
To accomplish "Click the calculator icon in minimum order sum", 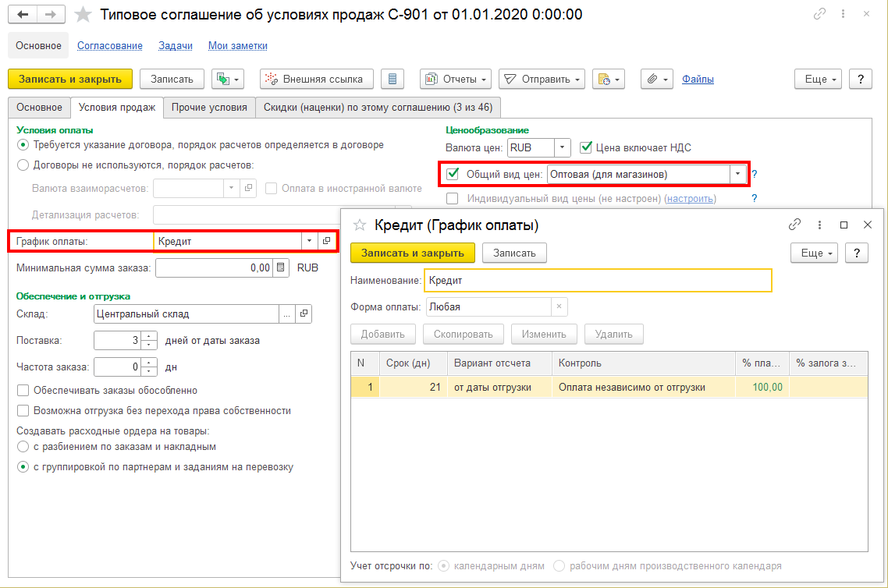I will pyautogui.click(x=281, y=268).
